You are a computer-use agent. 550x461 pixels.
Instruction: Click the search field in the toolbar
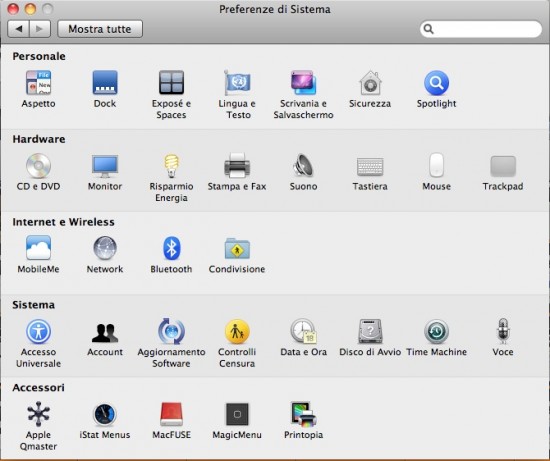pos(481,29)
